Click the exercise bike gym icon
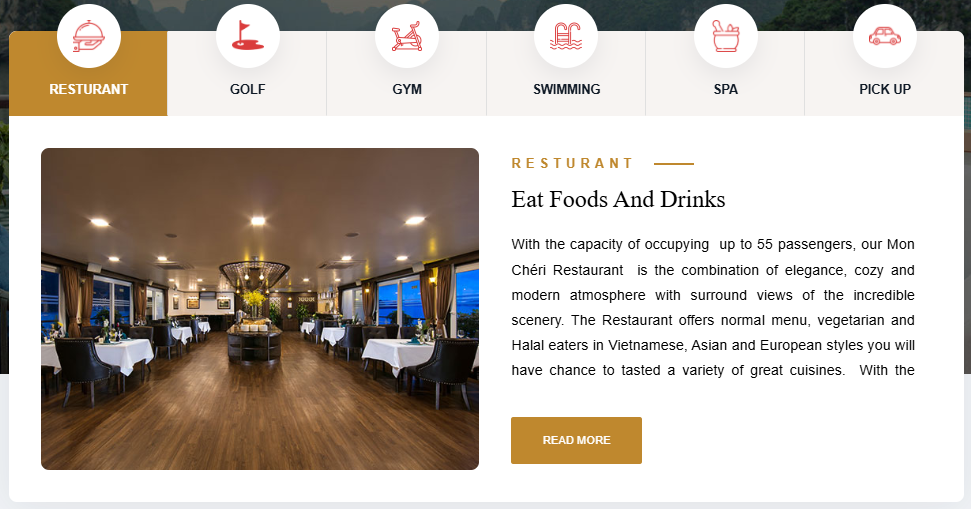Screen dimensions: 971x509 pyautogui.click(x=407, y=36)
